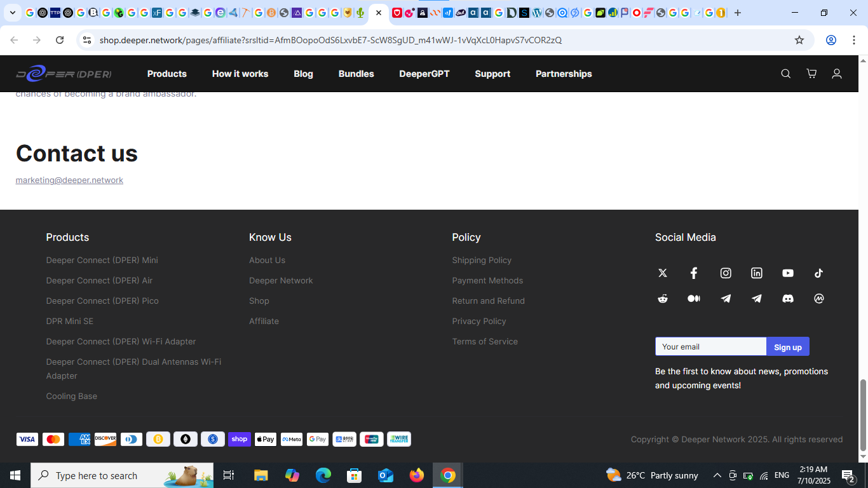868x488 pixels.
Task: Click the Deeper (DPER) logo
Action: coord(64,74)
